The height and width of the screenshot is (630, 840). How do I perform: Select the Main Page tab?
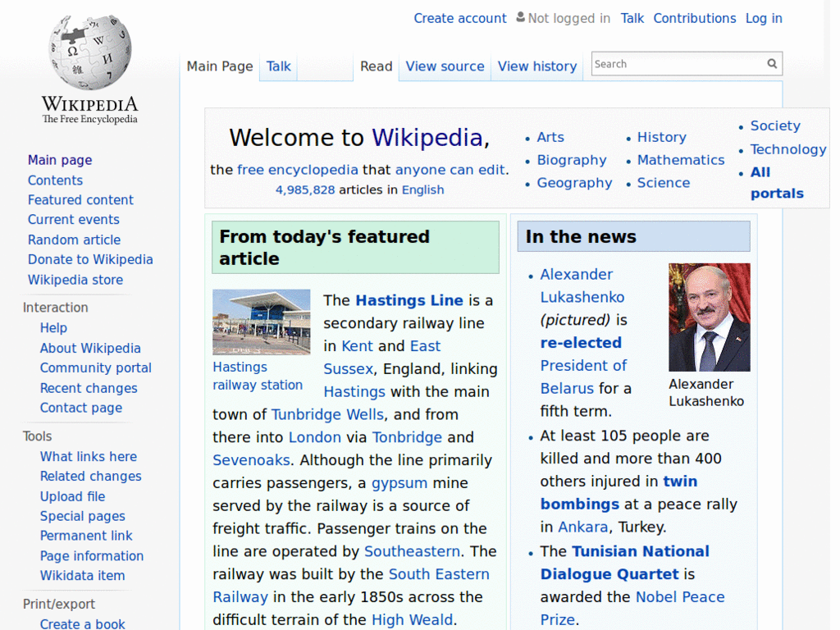(x=220, y=66)
